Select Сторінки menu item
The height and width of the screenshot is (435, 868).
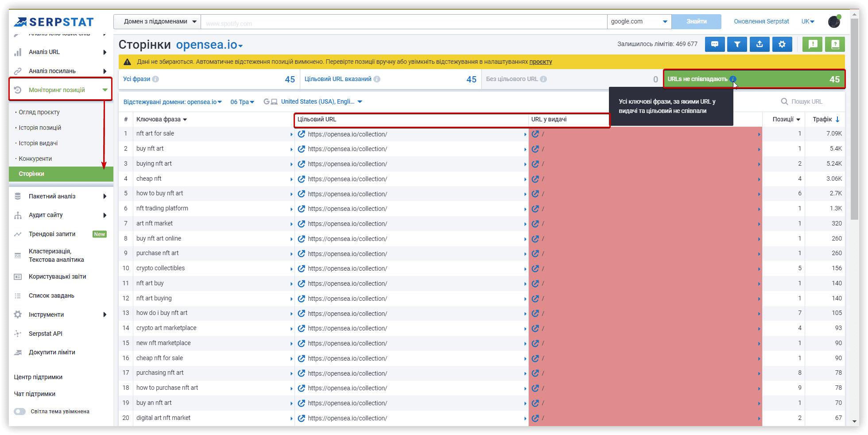tap(61, 174)
